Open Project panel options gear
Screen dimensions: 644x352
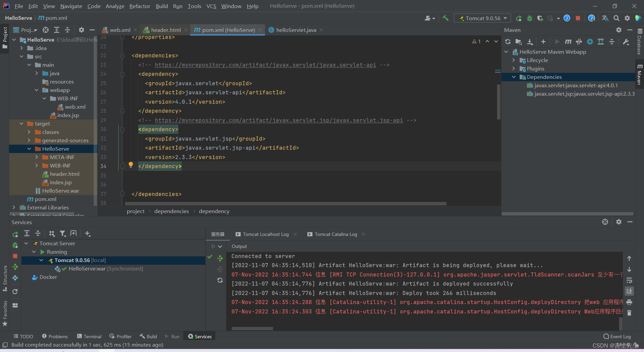point(82,30)
